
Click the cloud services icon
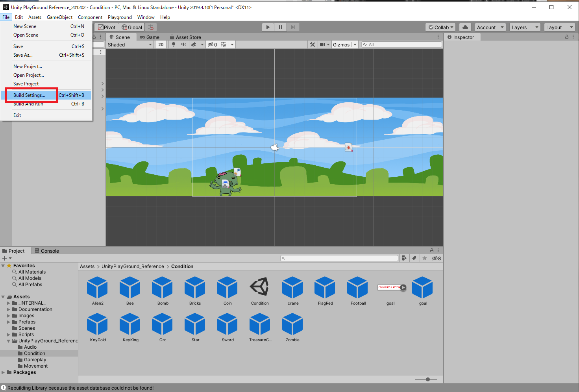pyautogui.click(x=465, y=27)
